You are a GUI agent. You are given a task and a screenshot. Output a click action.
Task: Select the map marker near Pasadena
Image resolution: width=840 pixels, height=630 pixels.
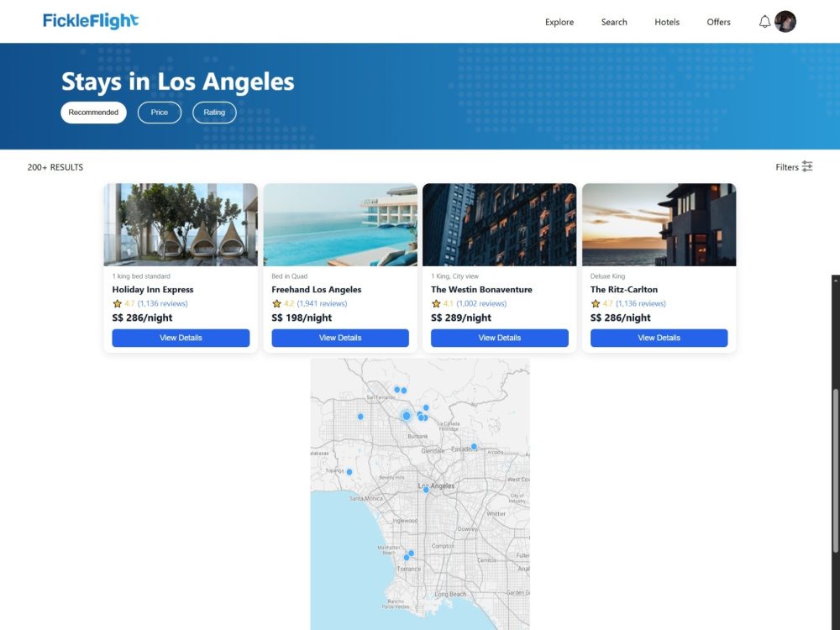[x=474, y=446]
